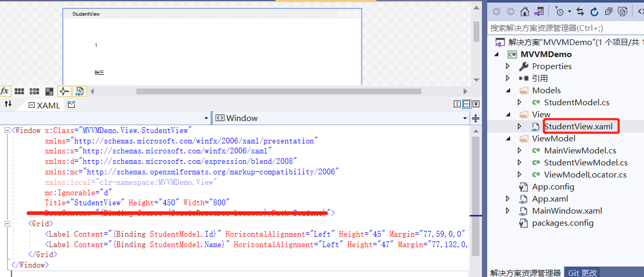Image resolution: width=644 pixels, height=277 pixels.
Task: Click the designer horizontal scrollbar
Action: [279, 91]
